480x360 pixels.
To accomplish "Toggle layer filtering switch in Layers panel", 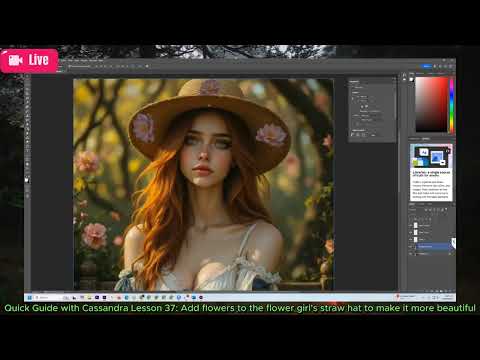I will [447, 210].
